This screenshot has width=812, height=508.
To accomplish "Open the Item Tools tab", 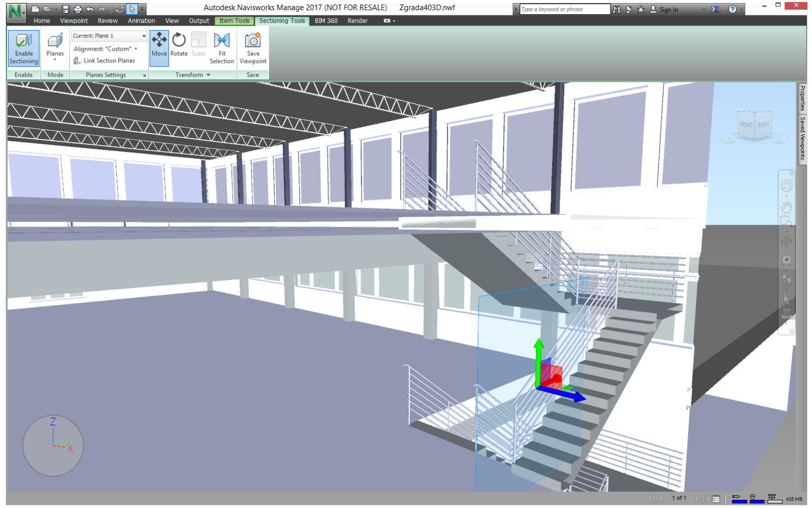I will [234, 21].
